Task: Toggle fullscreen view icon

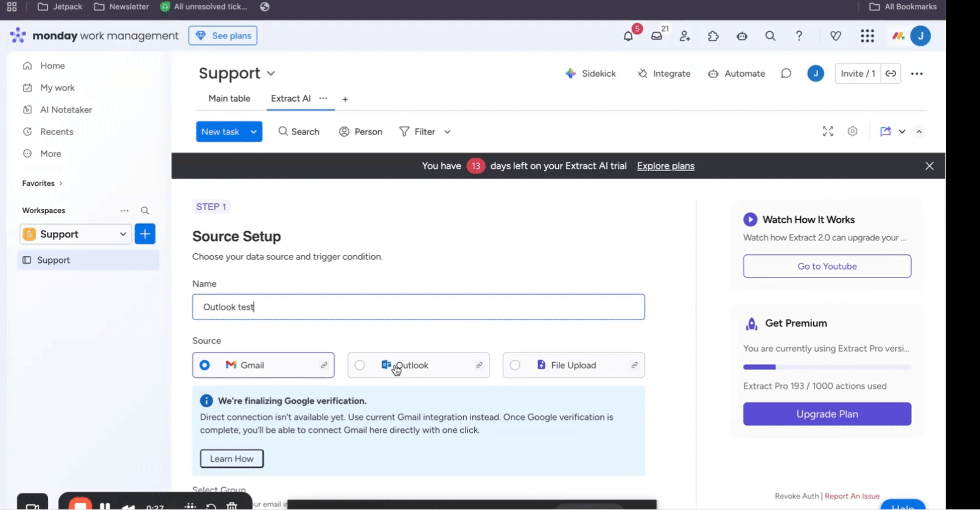Action: [x=828, y=131]
